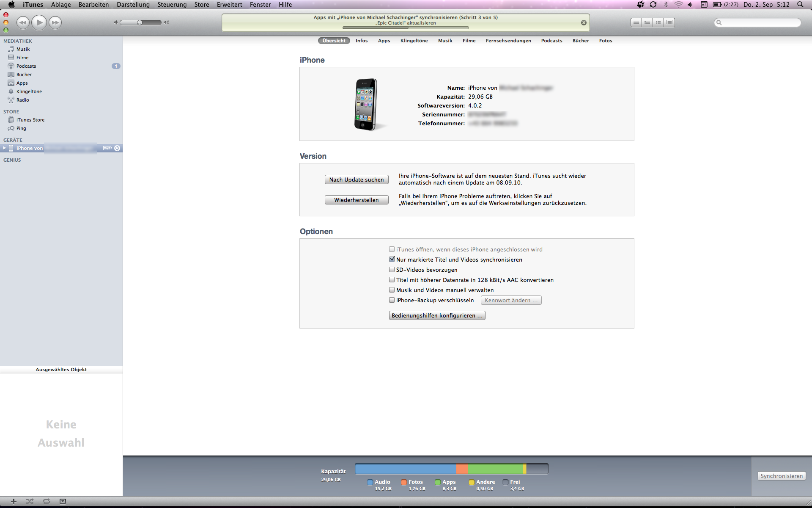812x508 pixels.
Task: Click the capacity bar Audio segment
Action: point(406,469)
